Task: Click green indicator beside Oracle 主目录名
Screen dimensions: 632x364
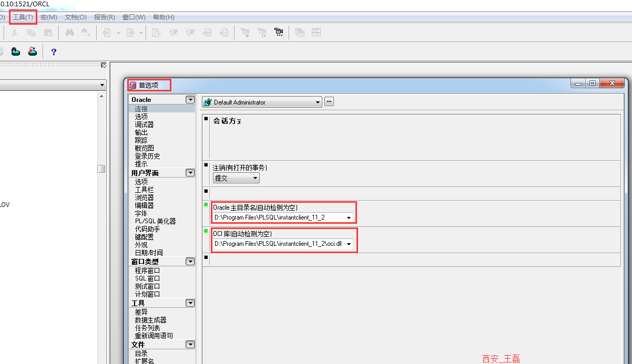Action: point(206,205)
